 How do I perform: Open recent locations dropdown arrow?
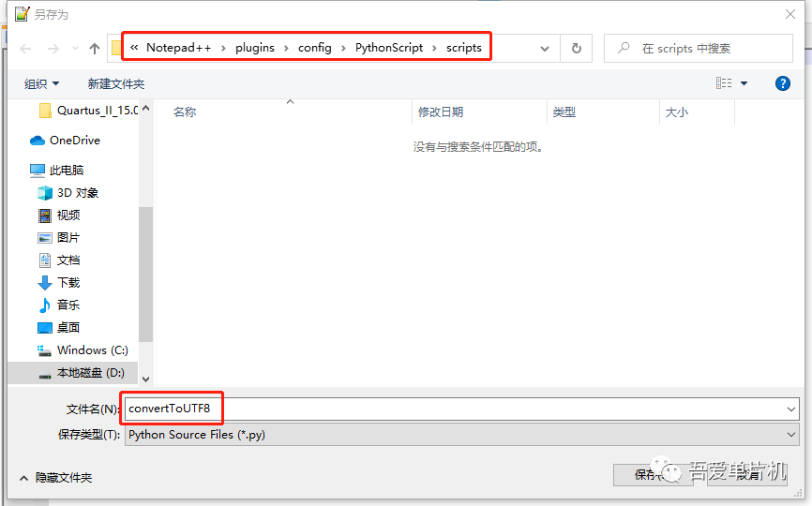click(76, 49)
